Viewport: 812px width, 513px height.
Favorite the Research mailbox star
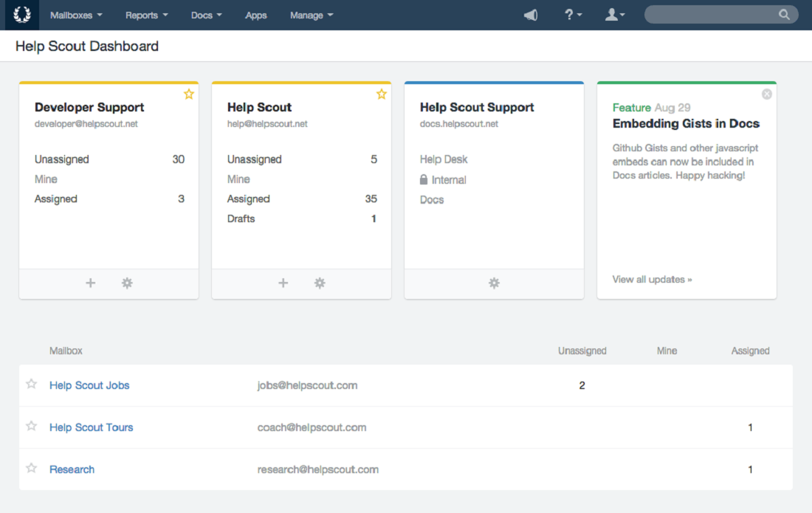pyautogui.click(x=31, y=468)
